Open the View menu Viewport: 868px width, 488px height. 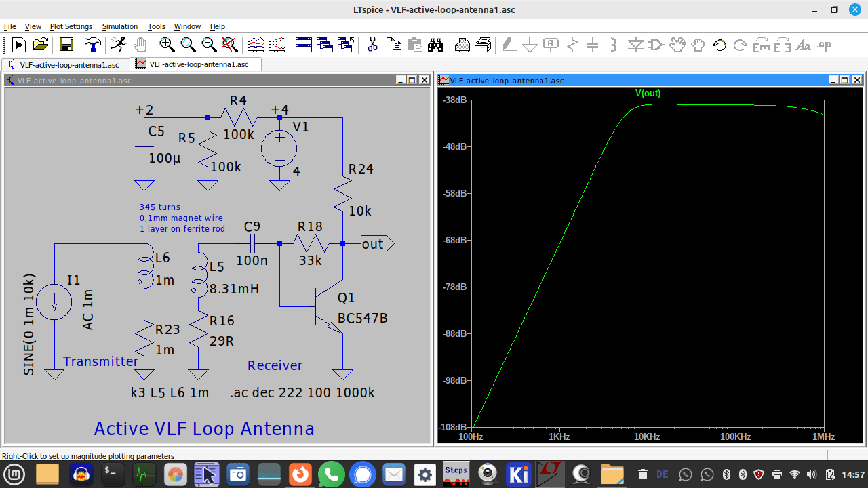click(x=33, y=26)
